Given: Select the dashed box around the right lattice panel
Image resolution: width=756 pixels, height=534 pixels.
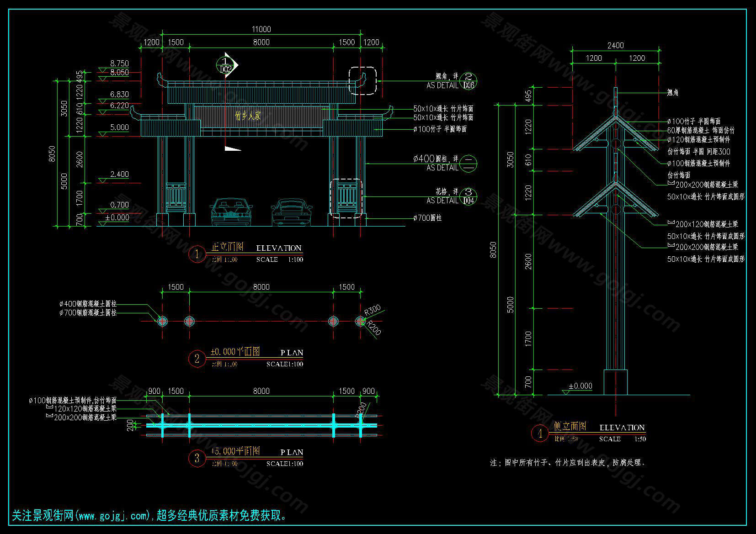Looking at the screenshot, I should pos(346,199).
